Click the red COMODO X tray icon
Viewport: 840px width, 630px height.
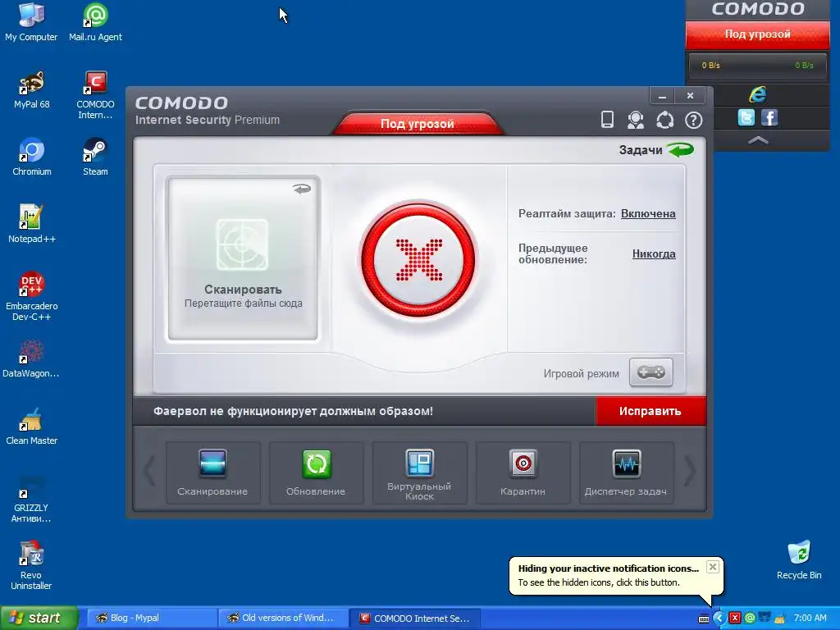pos(735,619)
